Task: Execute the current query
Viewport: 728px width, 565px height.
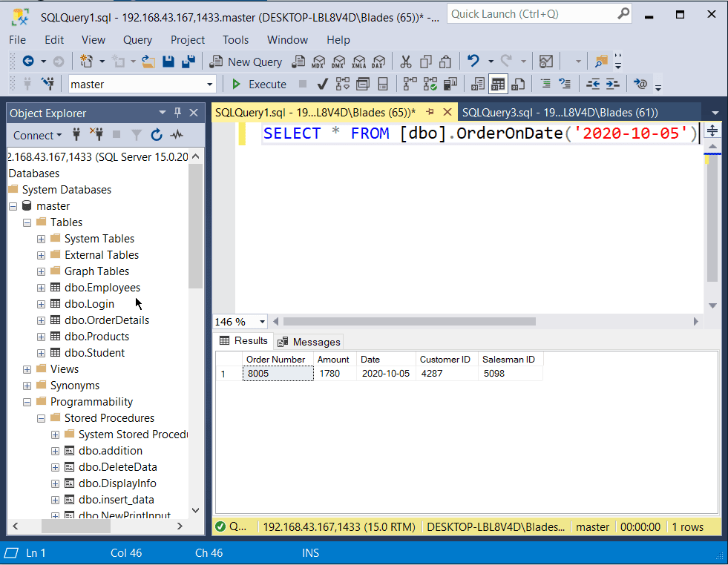Action: click(258, 84)
